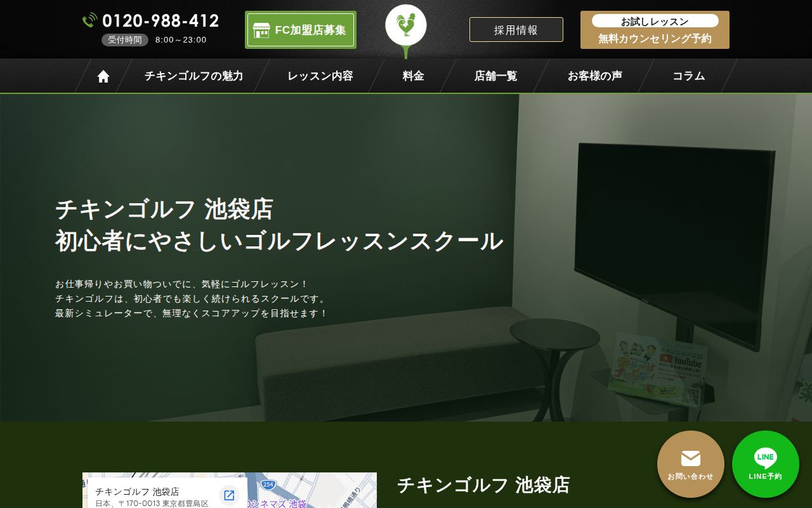The height and width of the screenshot is (508, 812).
Task: Open 店舗一覧 menu item
Action: [x=496, y=76]
